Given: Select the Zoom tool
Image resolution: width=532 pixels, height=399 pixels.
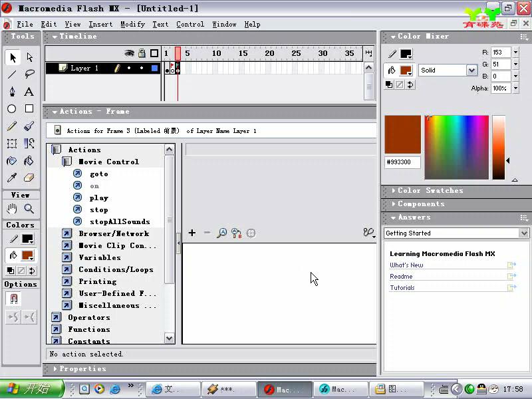Looking at the screenshot, I should [x=29, y=208].
